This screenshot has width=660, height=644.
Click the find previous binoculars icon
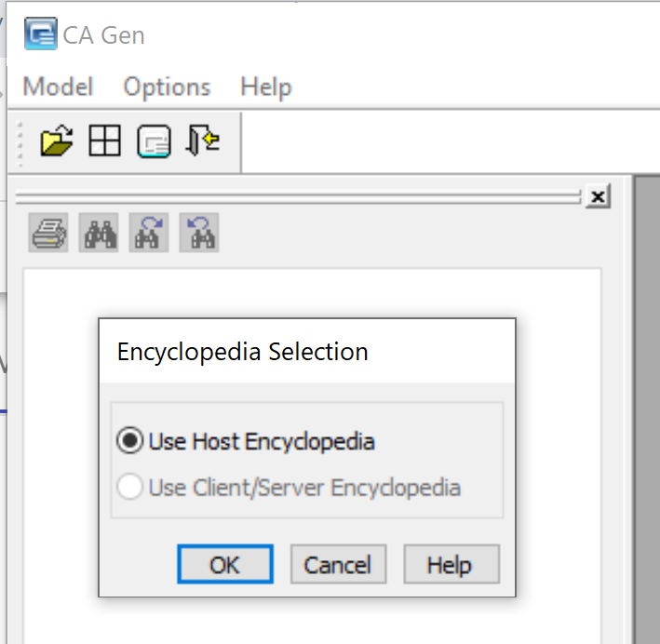[x=199, y=233]
